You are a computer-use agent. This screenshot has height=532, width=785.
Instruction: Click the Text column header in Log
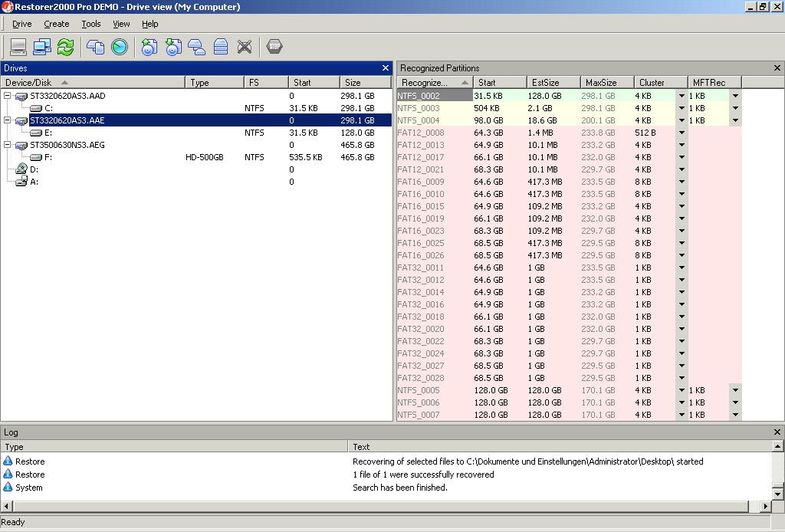(x=560, y=446)
